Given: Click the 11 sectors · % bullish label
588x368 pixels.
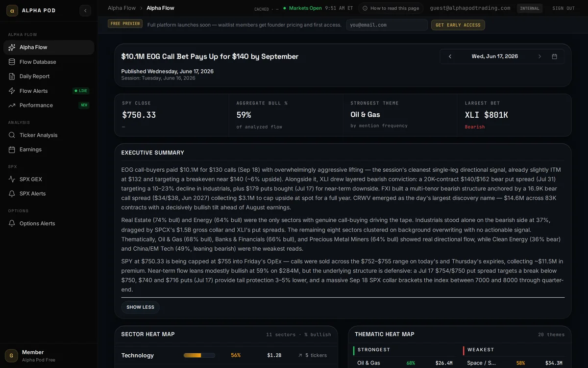Looking at the screenshot, I should [298, 335].
